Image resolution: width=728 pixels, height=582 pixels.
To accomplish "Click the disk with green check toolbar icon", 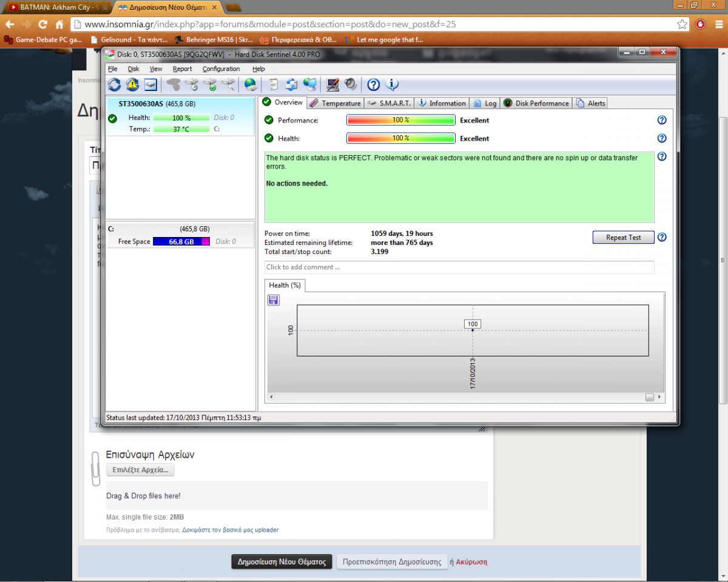I will [210, 84].
